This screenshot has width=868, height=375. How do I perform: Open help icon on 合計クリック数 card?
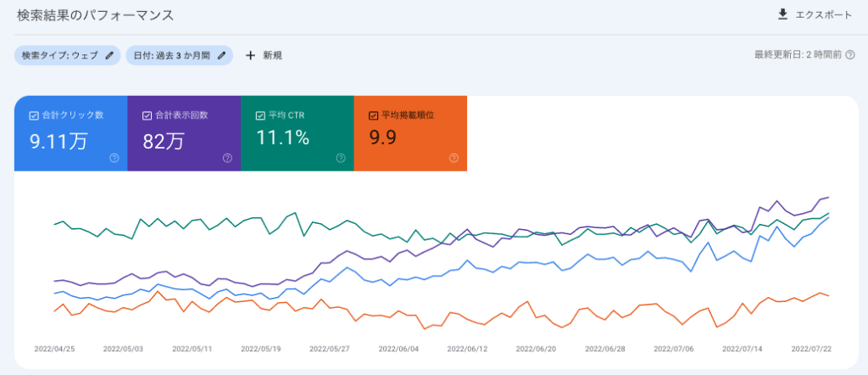click(x=114, y=158)
